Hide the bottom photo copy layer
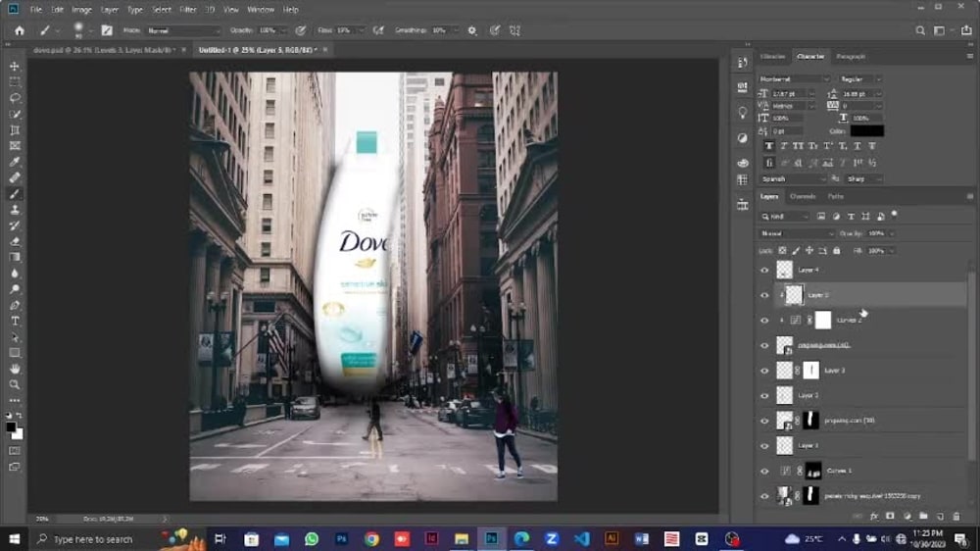The image size is (980, 551). [764, 496]
